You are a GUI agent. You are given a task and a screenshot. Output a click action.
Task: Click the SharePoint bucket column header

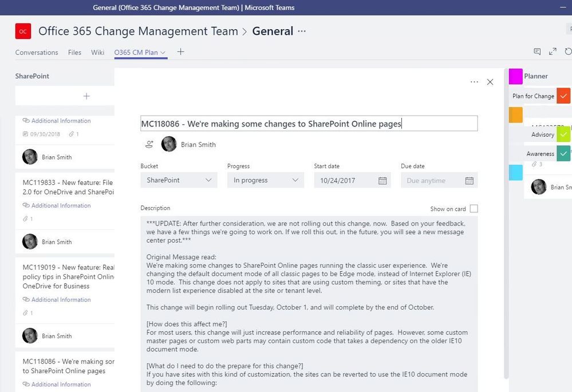pos(32,76)
